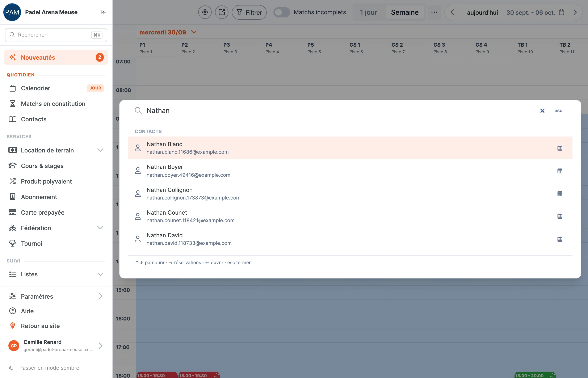Image resolution: width=588 pixels, height=378 pixels.
Task: Click Retour au site link
Action: pos(56,326)
